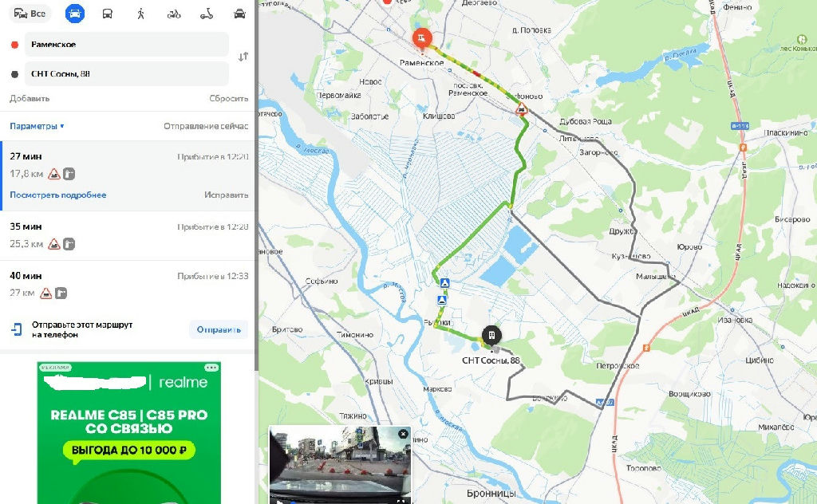Select bicycle route mode

pos(174,14)
